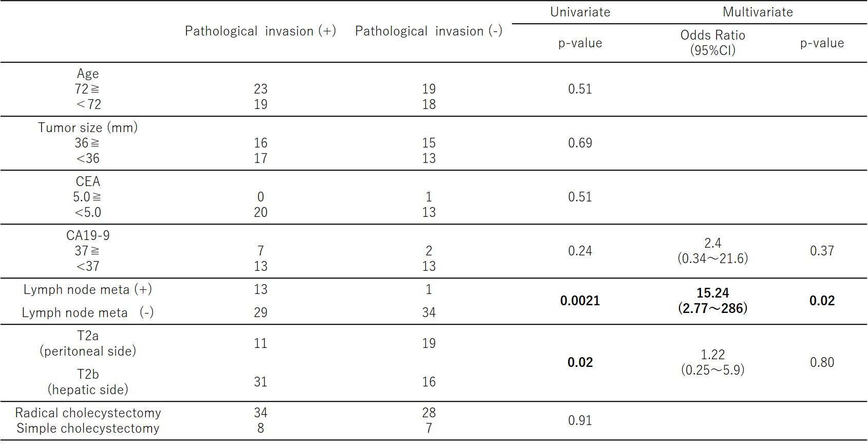Select the bold 15.24 odds ratio
The height and width of the screenshot is (444, 868).
click(712, 293)
